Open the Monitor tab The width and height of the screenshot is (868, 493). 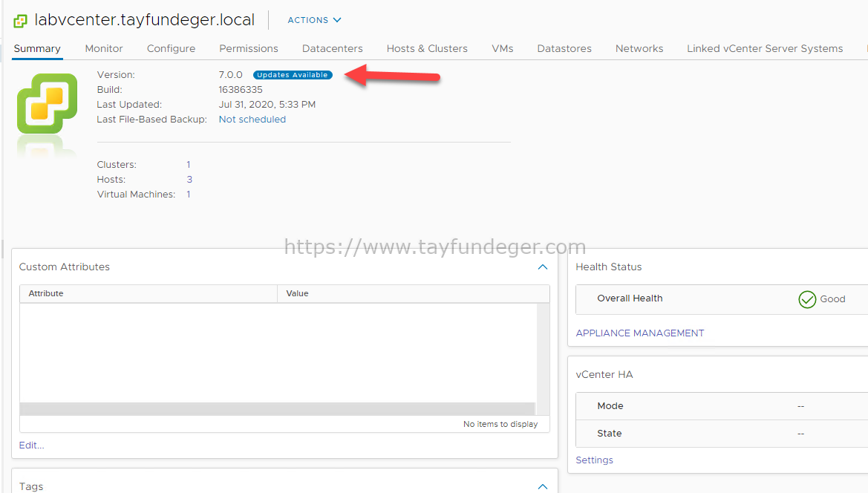coord(104,49)
